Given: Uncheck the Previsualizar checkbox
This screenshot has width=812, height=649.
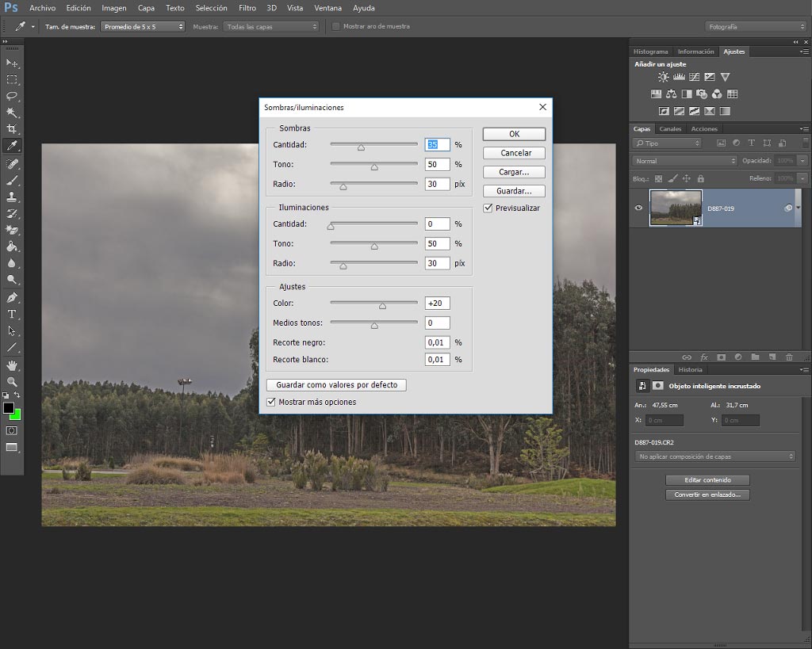Looking at the screenshot, I should click(488, 208).
